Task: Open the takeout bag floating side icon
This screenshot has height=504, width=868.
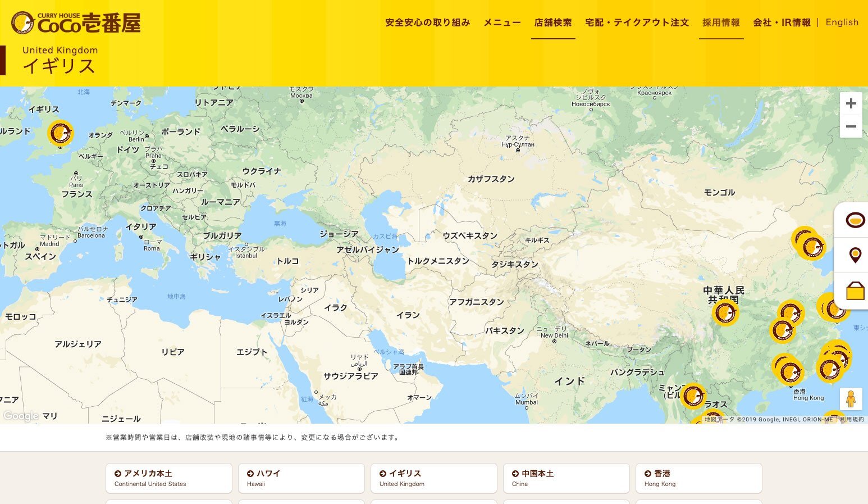Action: pos(855,291)
